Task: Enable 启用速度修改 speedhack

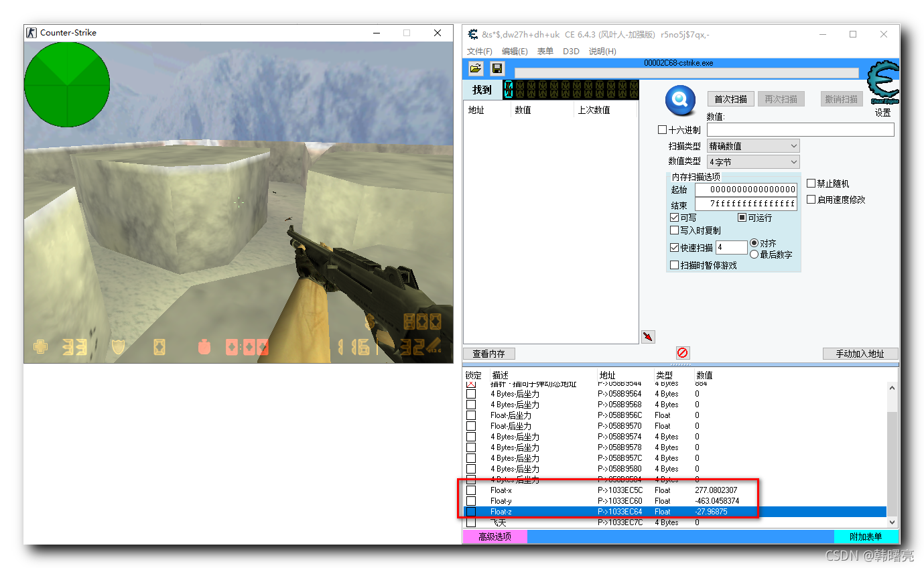Action: pos(811,200)
